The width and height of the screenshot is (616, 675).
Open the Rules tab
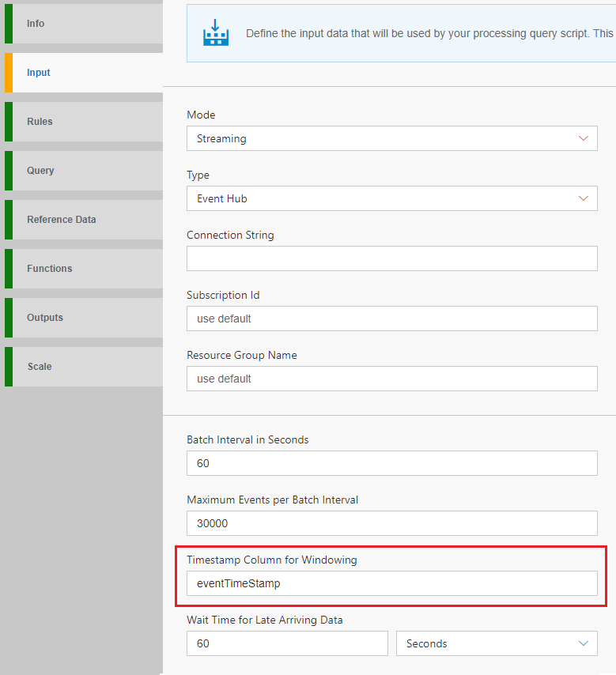click(83, 122)
